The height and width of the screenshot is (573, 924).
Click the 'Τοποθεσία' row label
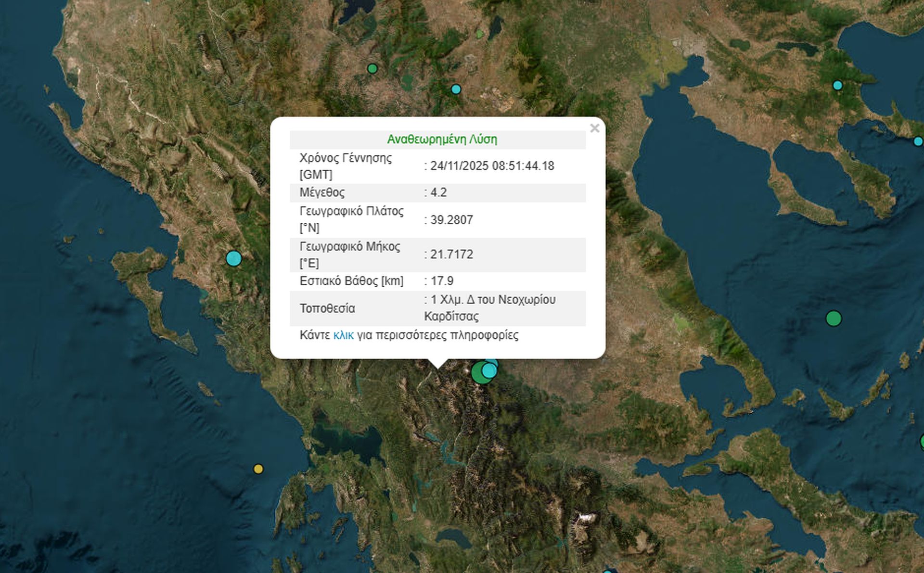(327, 308)
